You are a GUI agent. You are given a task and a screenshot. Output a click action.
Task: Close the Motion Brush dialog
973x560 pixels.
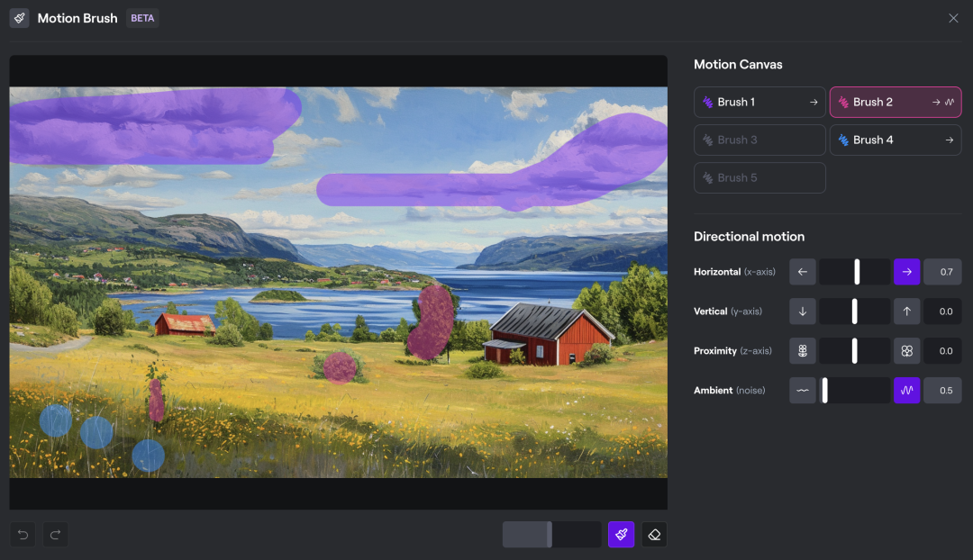[953, 19]
